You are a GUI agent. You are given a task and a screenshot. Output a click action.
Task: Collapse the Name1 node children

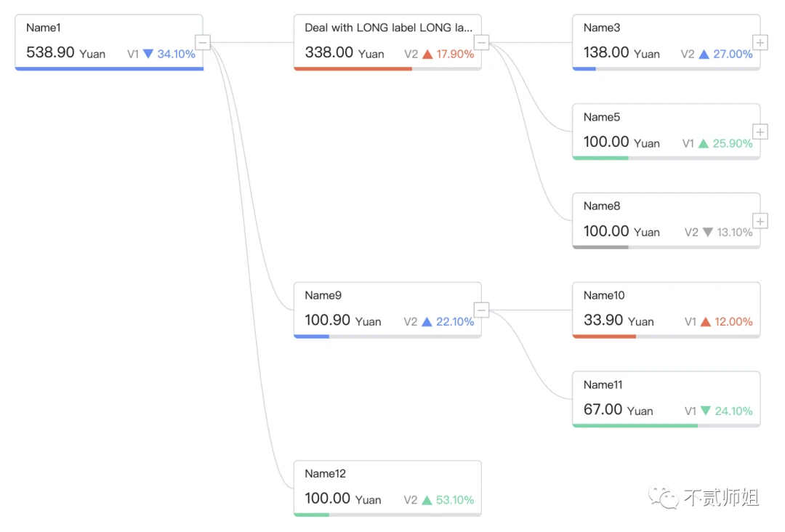coord(203,43)
